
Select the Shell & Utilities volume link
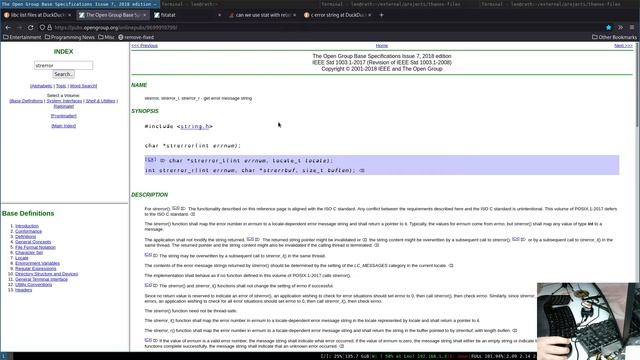tap(100, 101)
